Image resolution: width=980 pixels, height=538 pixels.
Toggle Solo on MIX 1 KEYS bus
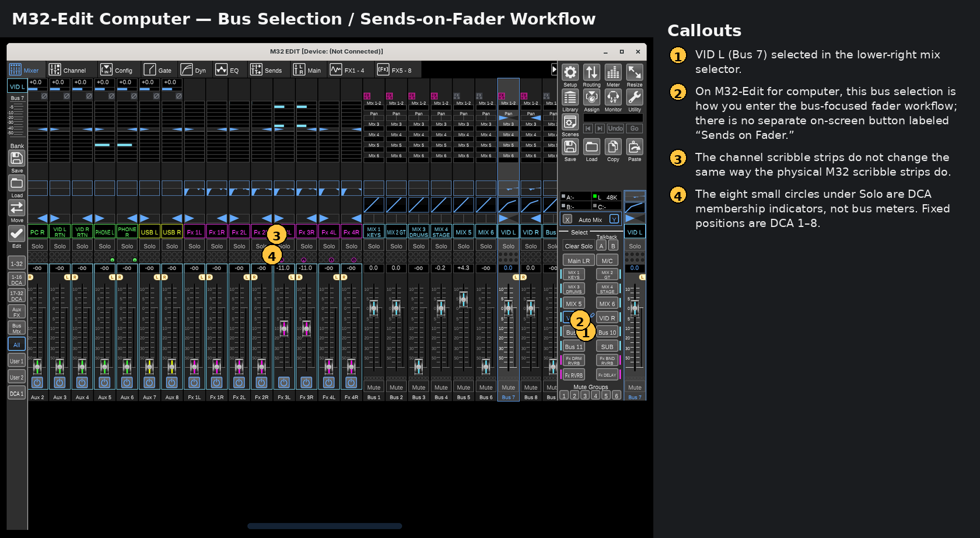pyautogui.click(x=374, y=246)
